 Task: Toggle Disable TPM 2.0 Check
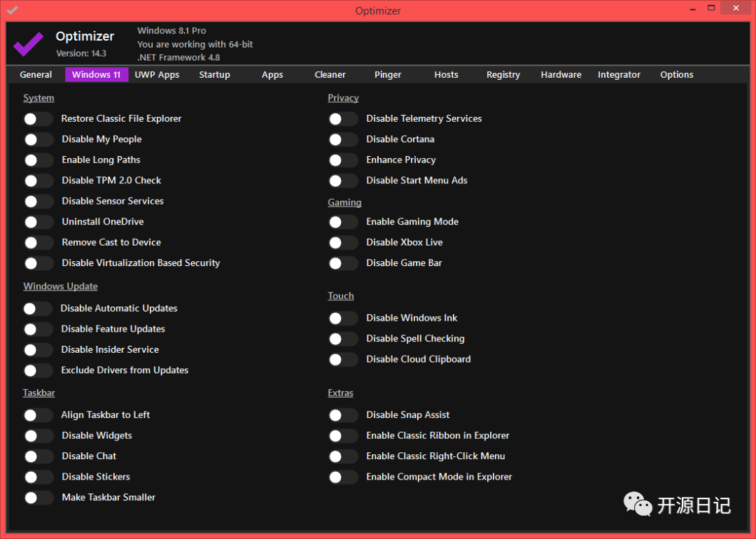coord(38,181)
